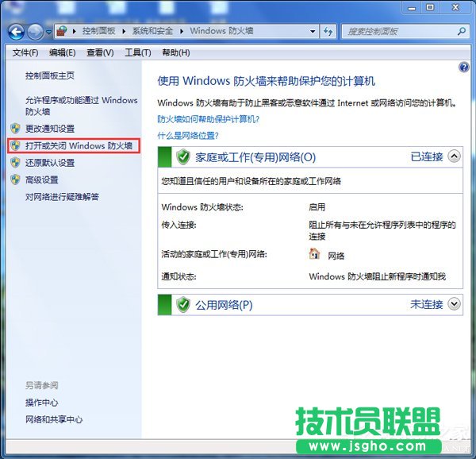Viewport: 476px width, 459px height.
Task: Open 操作中心 link
Action: click(41, 403)
